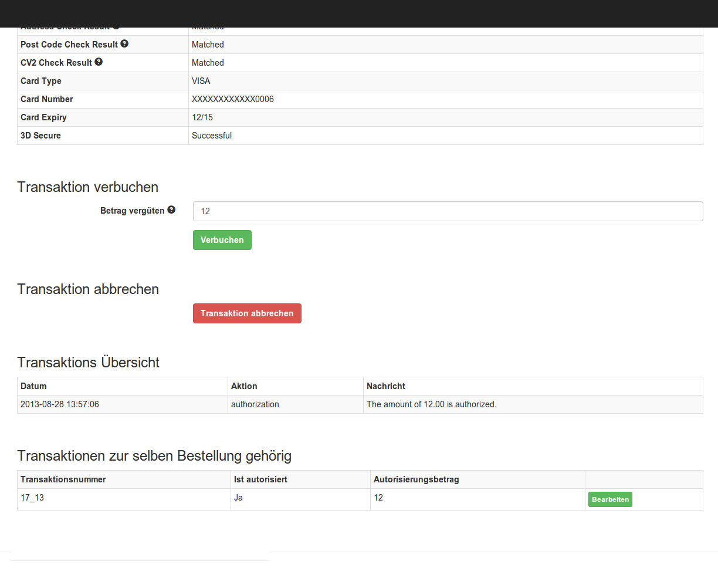Select transaction number 17_13 cell
The image size is (718, 588).
coord(32,498)
